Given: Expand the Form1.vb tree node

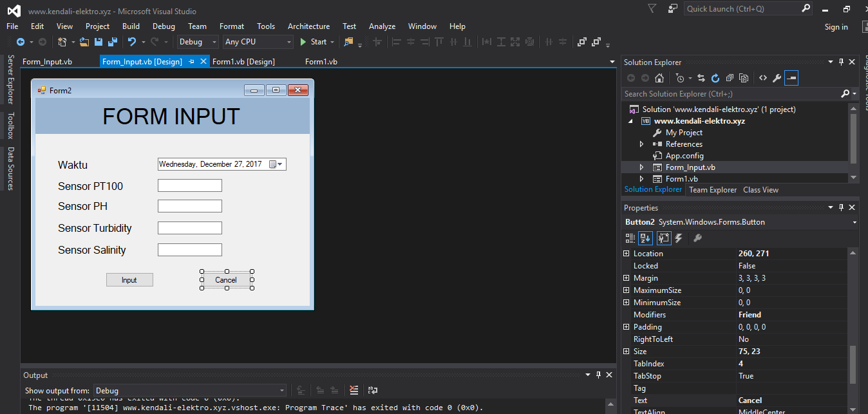Looking at the screenshot, I should 641,179.
